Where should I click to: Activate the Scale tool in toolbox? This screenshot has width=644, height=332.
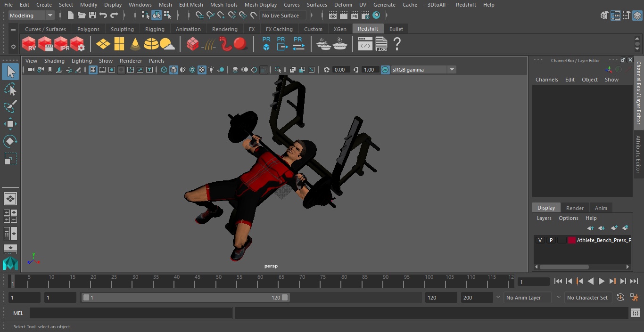point(10,159)
